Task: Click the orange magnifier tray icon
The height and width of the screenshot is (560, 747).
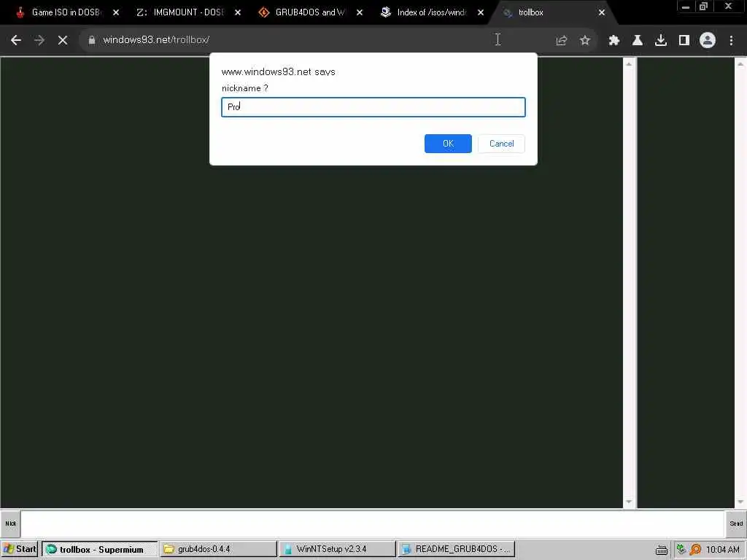Action: [695, 550]
